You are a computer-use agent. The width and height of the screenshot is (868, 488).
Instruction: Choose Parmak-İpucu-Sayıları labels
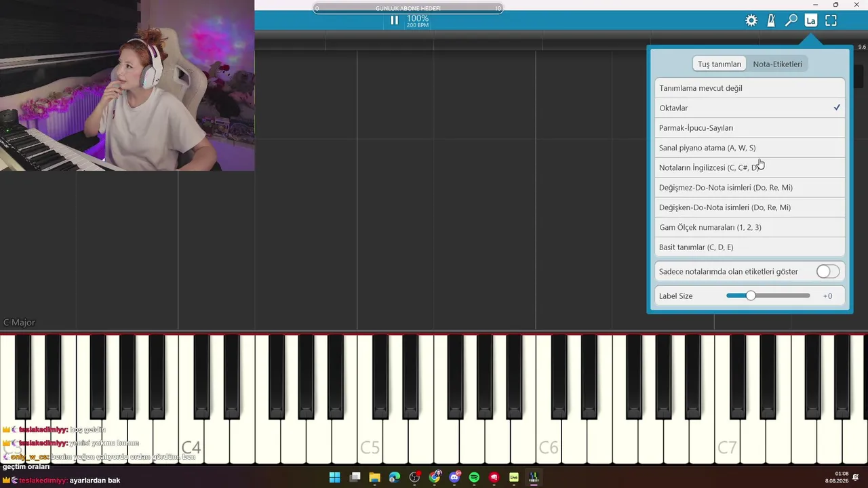(749, 127)
